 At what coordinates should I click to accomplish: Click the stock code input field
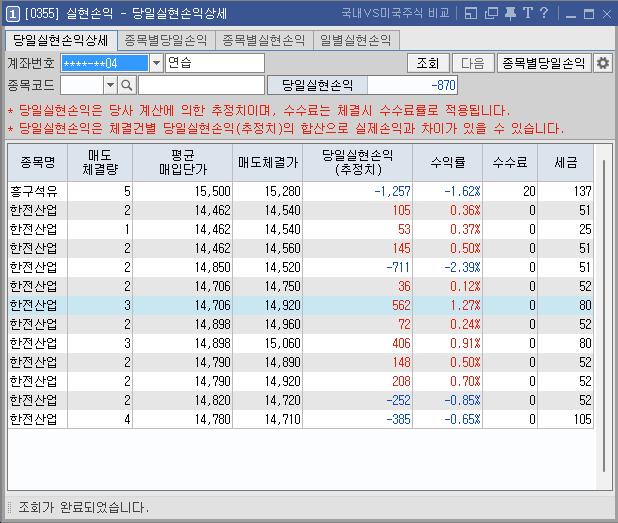coord(82,85)
